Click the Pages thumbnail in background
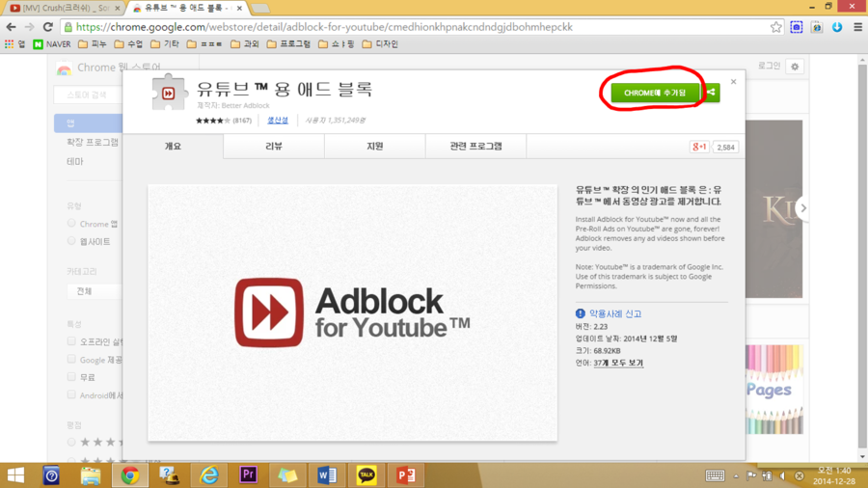The image size is (868, 488). [773, 390]
